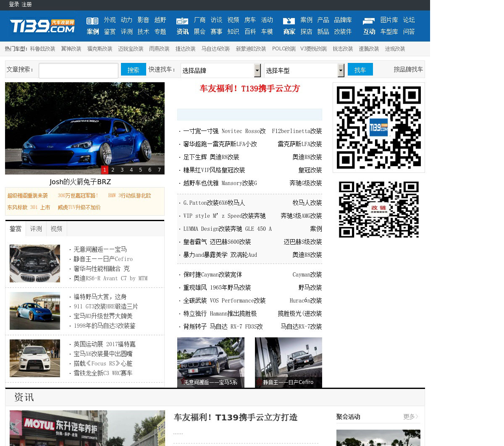Open article 皇者霸气 迈巴赫S600改装

click(217, 242)
